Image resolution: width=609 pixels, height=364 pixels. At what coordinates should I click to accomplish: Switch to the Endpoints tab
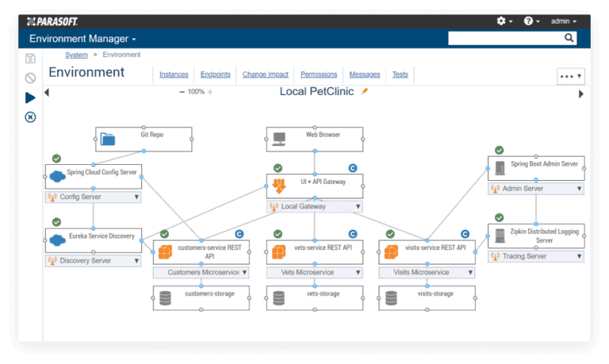pyautogui.click(x=216, y=75)
